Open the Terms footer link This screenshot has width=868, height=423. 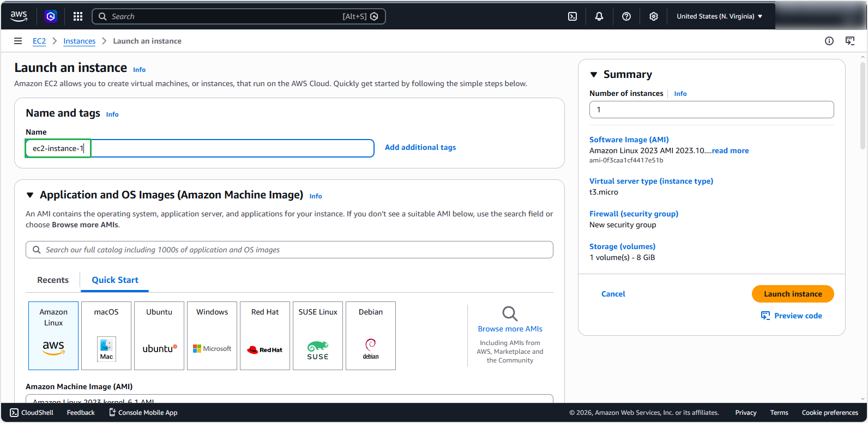click(779, 413)
